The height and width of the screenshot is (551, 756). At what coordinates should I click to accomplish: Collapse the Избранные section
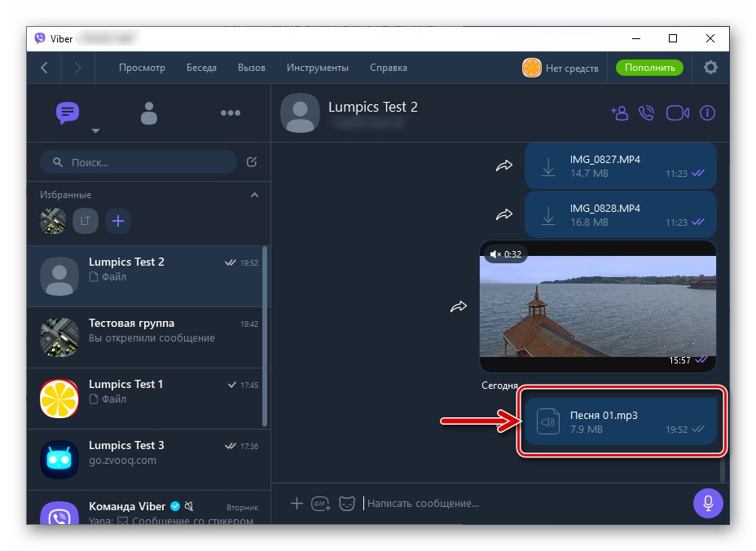coord(254,195)
